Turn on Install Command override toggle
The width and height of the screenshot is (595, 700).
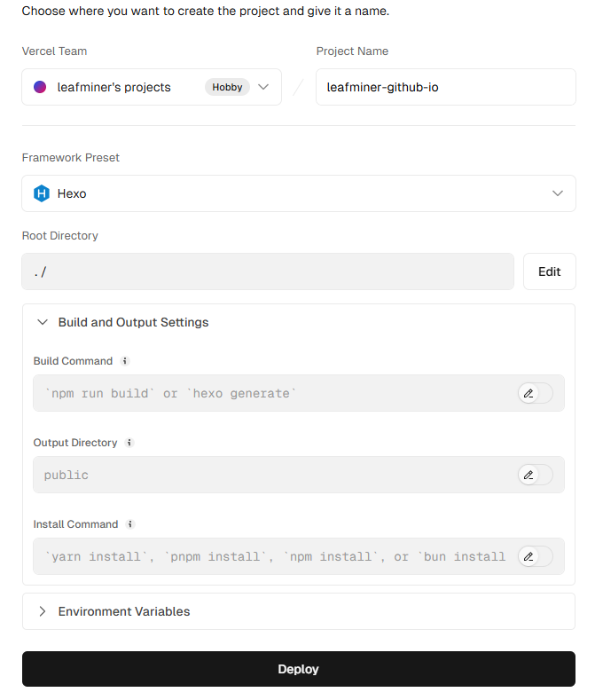click(536, 556)
